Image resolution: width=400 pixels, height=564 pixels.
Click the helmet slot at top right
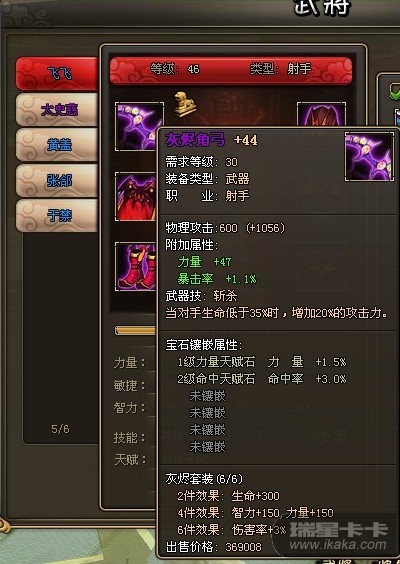[x=321, y=114]
